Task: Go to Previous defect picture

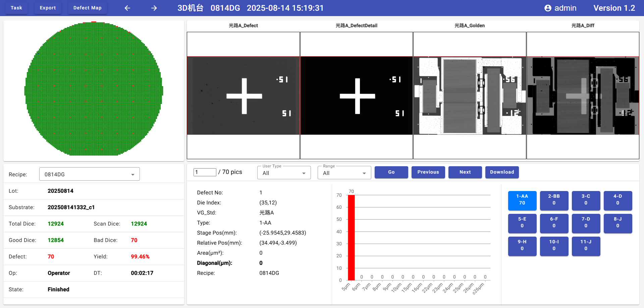Action: coord(428,172)
